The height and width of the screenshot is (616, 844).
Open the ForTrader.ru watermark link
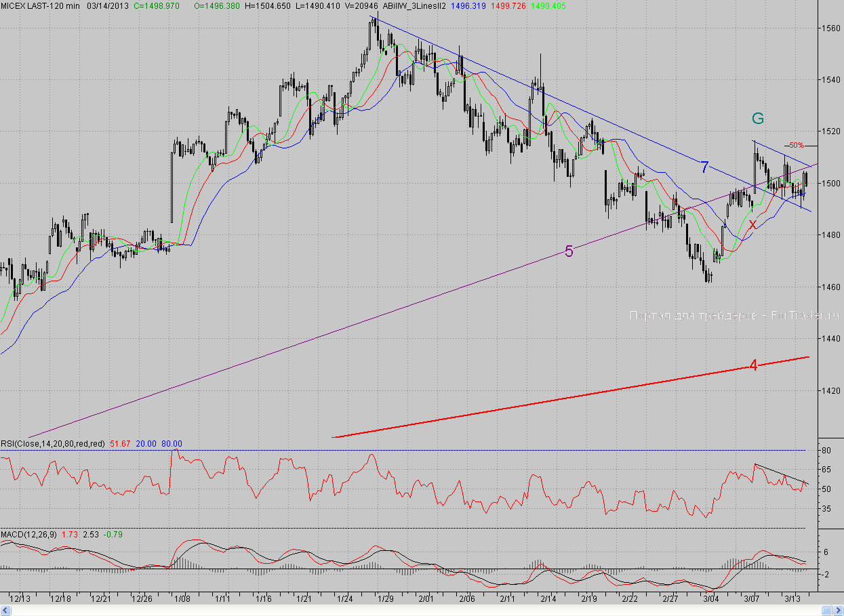pos(735,315)
